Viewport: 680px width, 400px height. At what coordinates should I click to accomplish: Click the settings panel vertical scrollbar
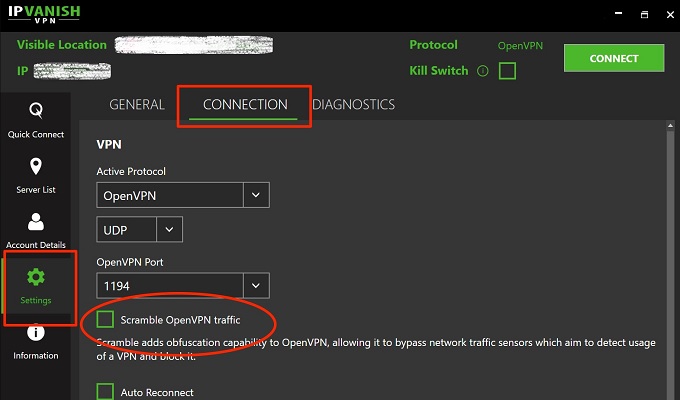[x=670, y=265]
